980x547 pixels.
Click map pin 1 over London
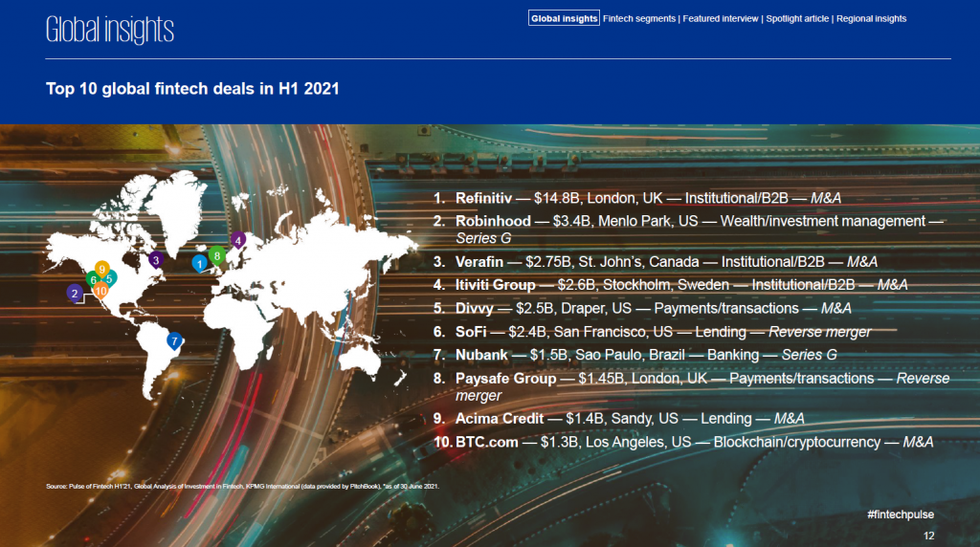(199, 263)
